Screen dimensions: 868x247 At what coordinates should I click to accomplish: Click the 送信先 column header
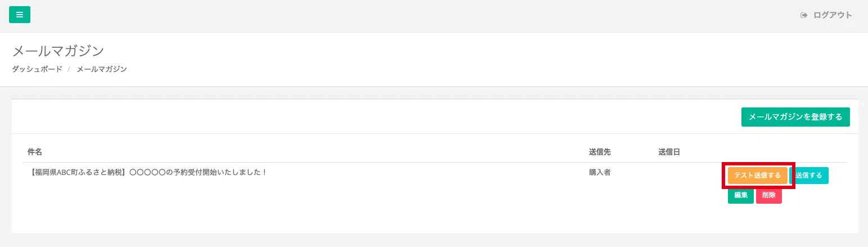coord(600,152)
